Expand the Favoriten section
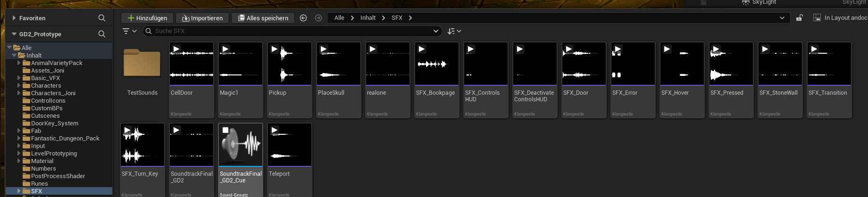The image size is (868, 197). pos(14,18)
